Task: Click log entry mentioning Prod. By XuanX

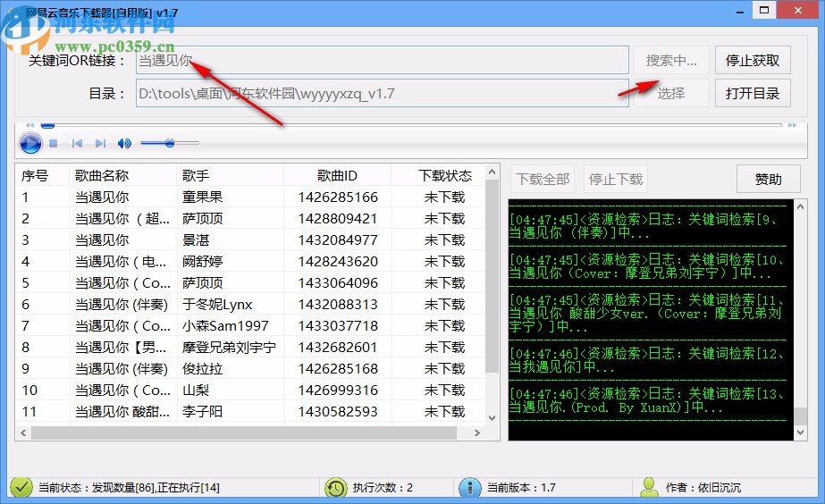Action: click(x=646, y=400)
